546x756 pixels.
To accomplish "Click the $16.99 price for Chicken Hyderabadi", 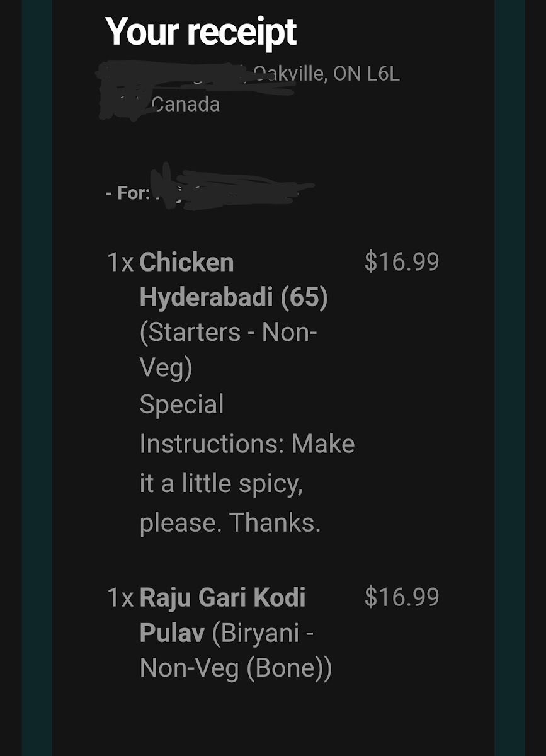I will pos(401,262).
